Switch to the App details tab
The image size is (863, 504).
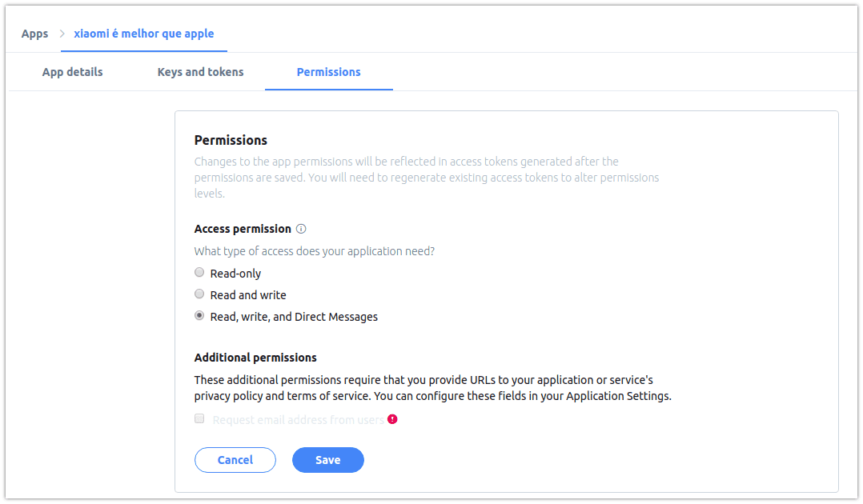73,72
